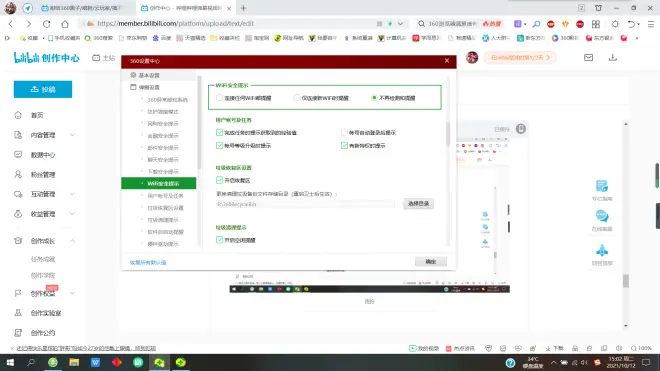Show hidden system tray icons arrow
The height and width of the screenshot is (371, 660).
(554, 362)
